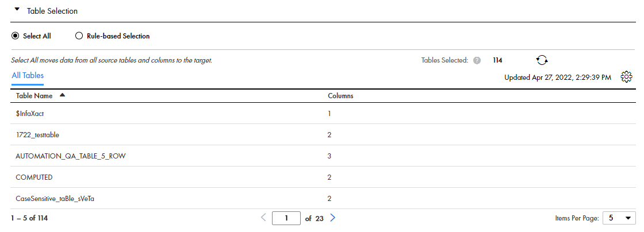Viewport: 644px width, 232px height.
Task: Choose Rule-based Selection radio button
Action: [79, 36]
